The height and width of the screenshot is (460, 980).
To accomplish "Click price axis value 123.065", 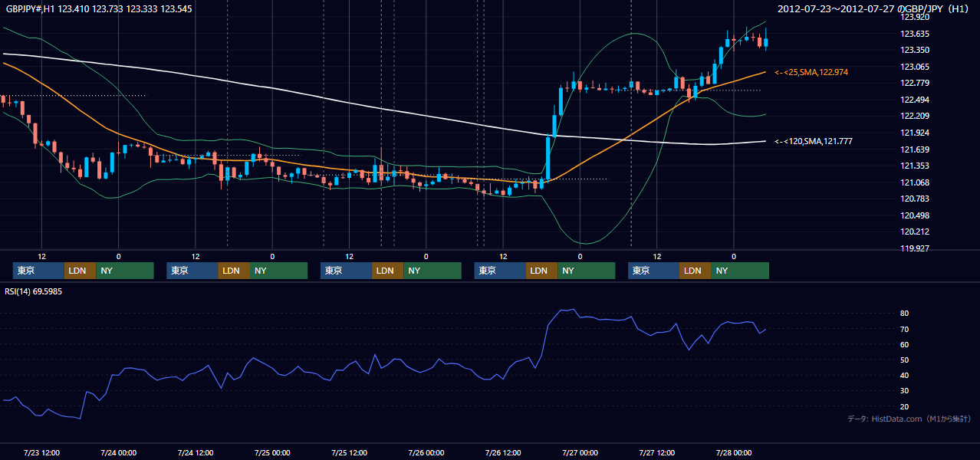I will tap(916, 67).
